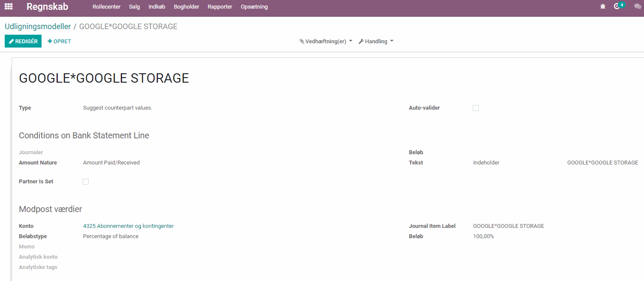Click the 'Amount Paid/Received' value
Viewport: 644px width, 281px height.
point(111,163)
